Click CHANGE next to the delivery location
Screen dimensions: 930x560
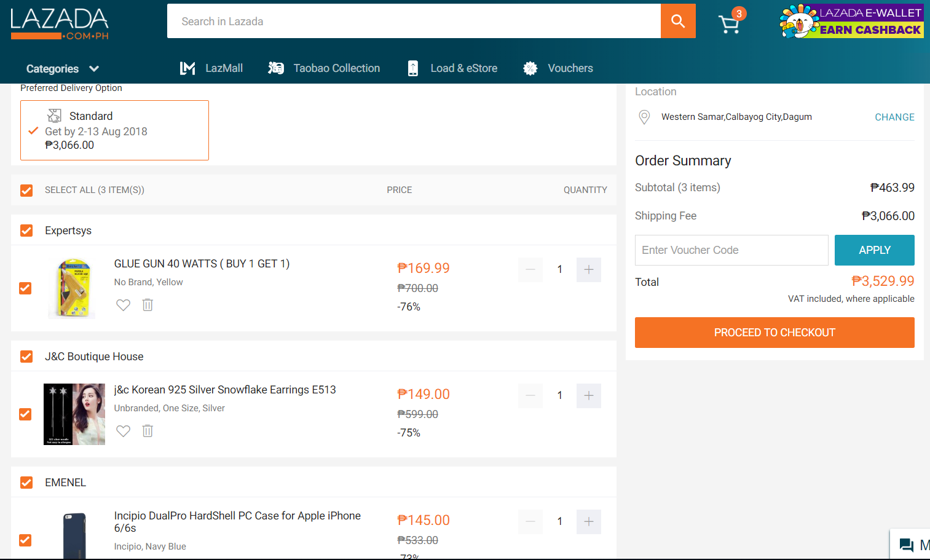click(x=894, y=117)
